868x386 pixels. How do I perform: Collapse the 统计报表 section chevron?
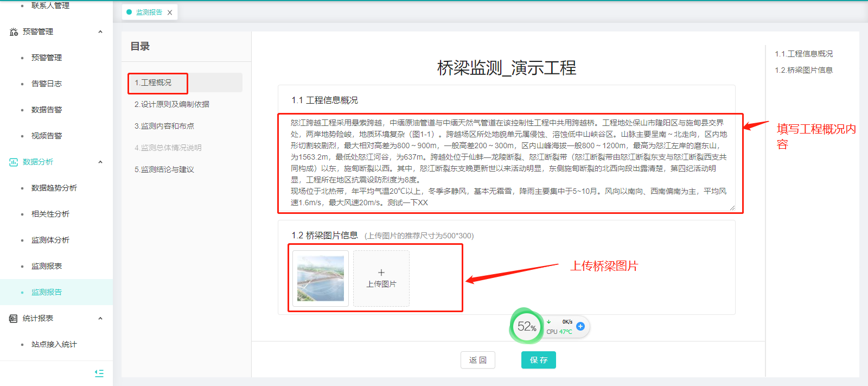pos(100,319)
